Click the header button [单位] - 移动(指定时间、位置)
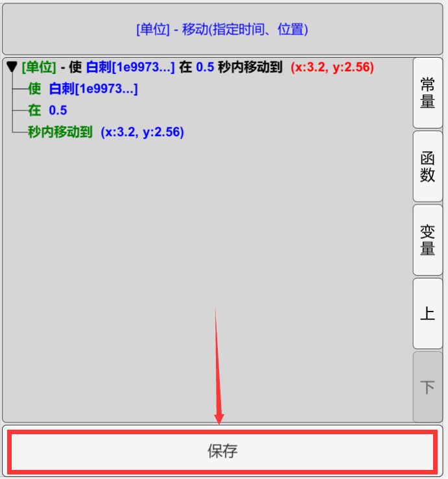This screenshot has width=448, height=479. tap(222, 29)
